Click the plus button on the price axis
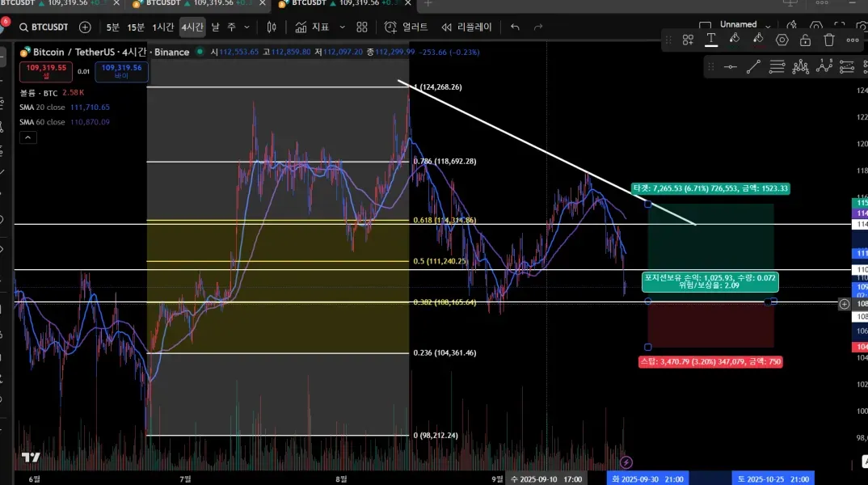The width and height of the screenshot is (868, 485). point(845,303)
